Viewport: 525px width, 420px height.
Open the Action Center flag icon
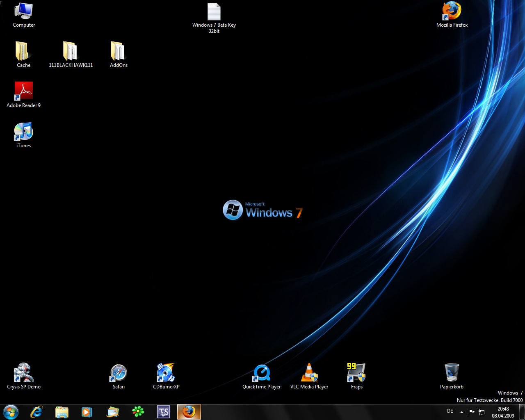point(472,412)
